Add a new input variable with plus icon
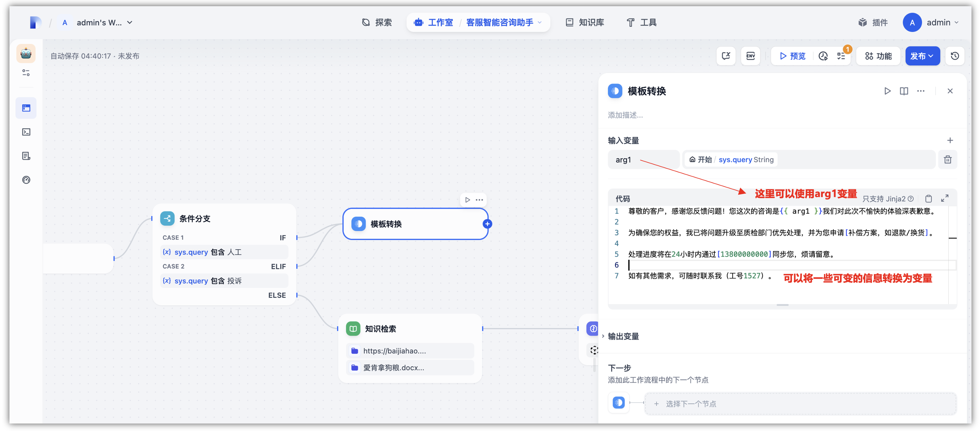This screenshot has width=980, height=431. (950, 140)
